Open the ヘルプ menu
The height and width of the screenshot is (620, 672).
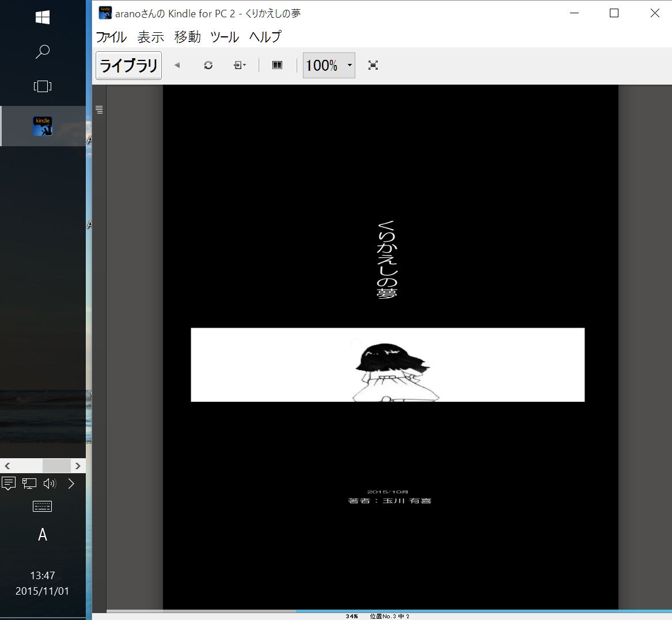coord(265,37)
